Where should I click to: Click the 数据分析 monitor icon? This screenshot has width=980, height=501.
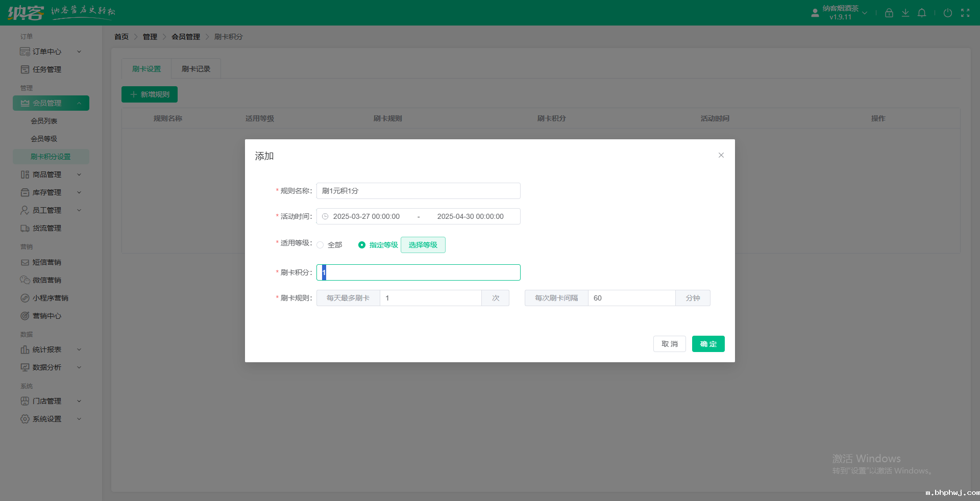point(24,367)
